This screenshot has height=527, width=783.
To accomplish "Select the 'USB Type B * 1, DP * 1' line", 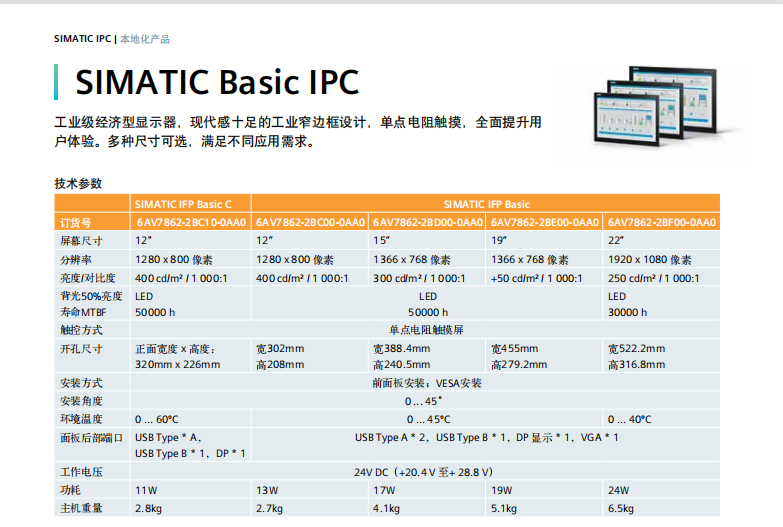I will [x=190, y=454].
